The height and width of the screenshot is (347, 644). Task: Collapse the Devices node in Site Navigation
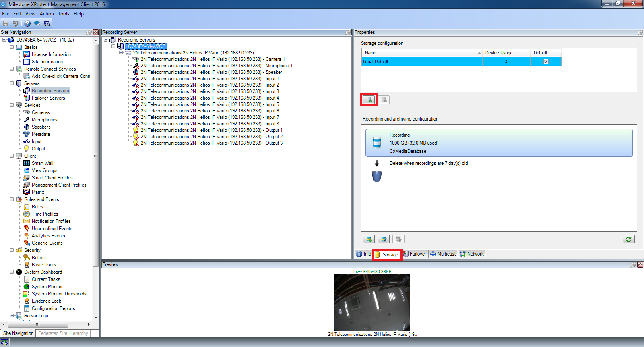(12, 105)
